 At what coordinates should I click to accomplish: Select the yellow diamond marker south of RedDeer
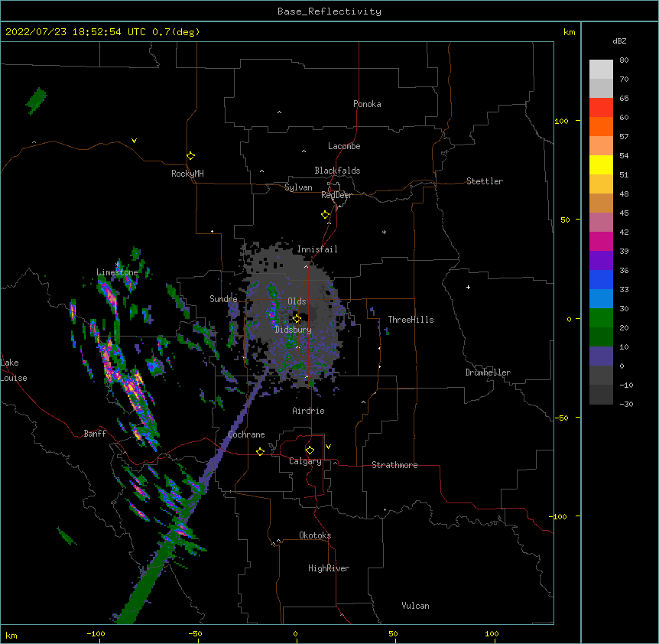pyautogui.click(x=326, y=215)
